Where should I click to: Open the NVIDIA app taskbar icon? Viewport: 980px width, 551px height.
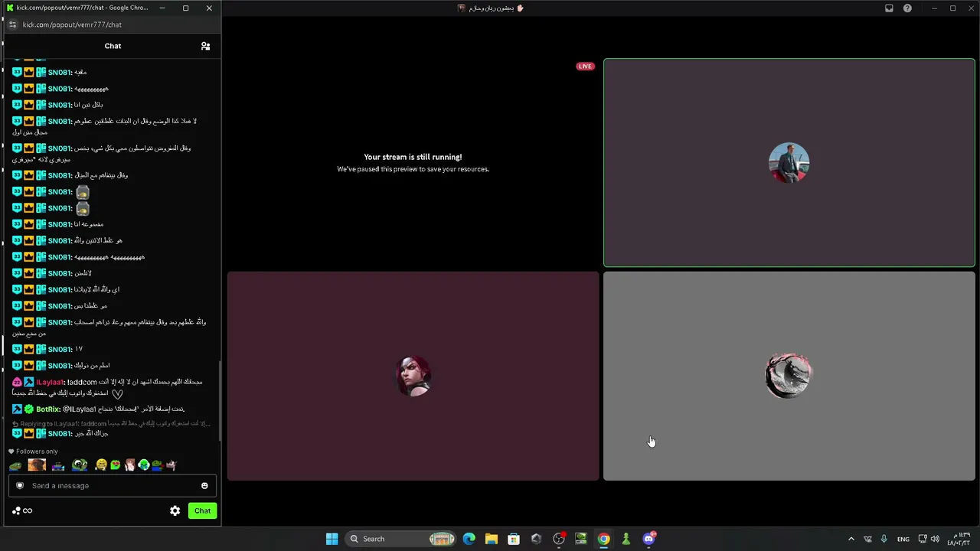581,539
